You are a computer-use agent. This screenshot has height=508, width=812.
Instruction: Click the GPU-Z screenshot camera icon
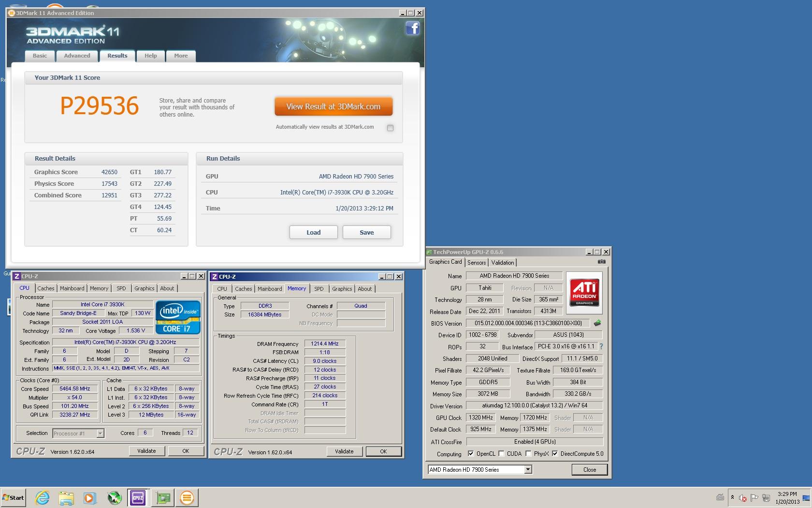(601, 262)
